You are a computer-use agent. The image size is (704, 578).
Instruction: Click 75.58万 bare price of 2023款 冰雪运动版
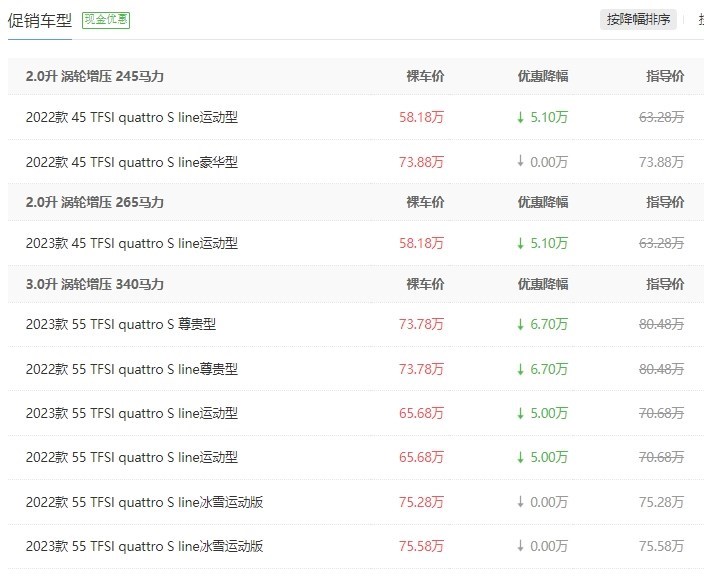click(x=421, y=546)
